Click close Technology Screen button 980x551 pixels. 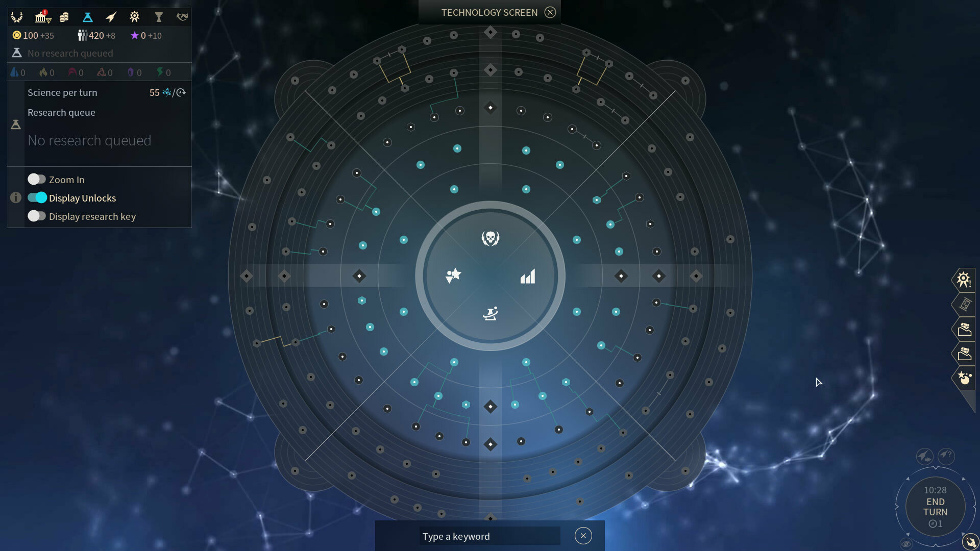[551, 12]
